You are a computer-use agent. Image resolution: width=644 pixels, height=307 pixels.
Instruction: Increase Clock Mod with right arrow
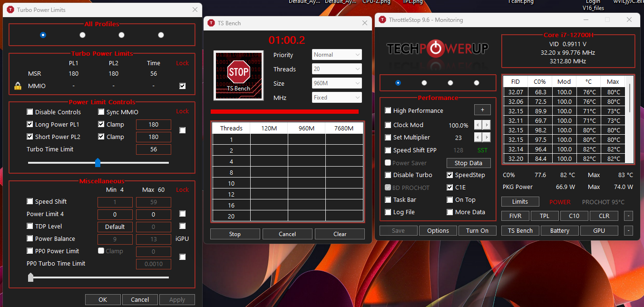(486, 125)
